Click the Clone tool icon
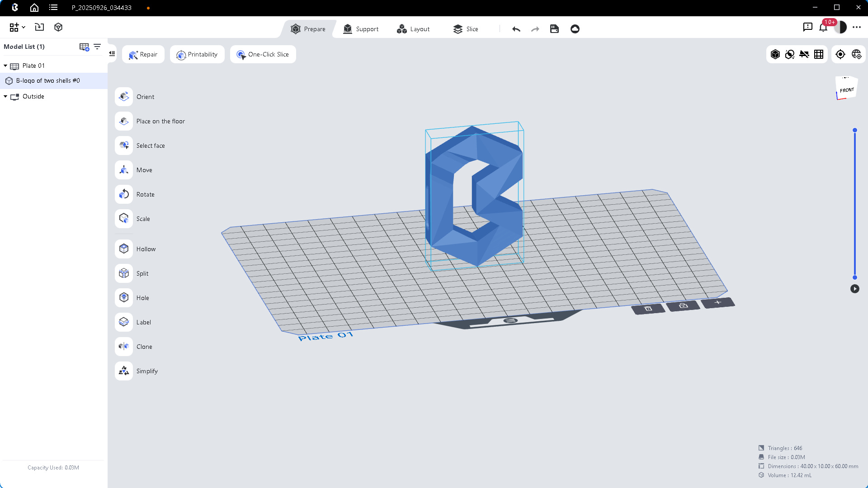This screenshot has width=868, height=488. coord(124,347)
